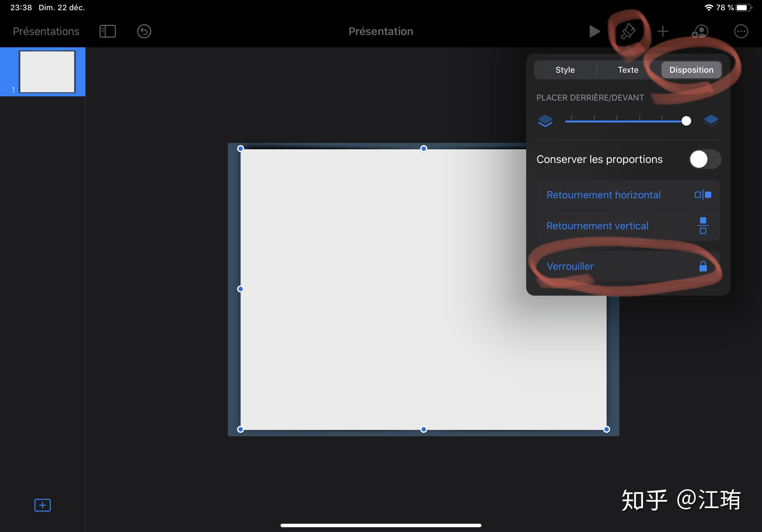Switch to the Texte tab

pos(628,70)
